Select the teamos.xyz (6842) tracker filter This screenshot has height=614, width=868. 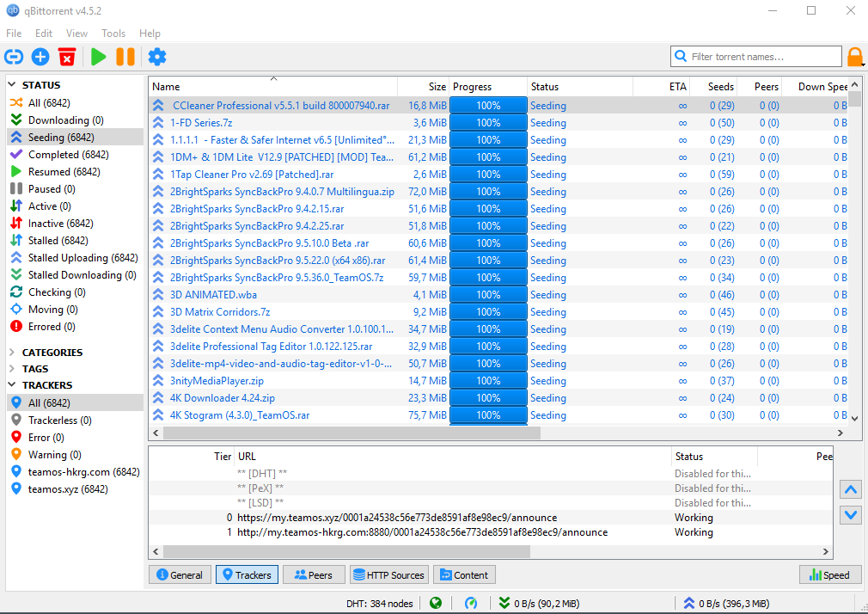pyautogui.click(x=75, y=488)
